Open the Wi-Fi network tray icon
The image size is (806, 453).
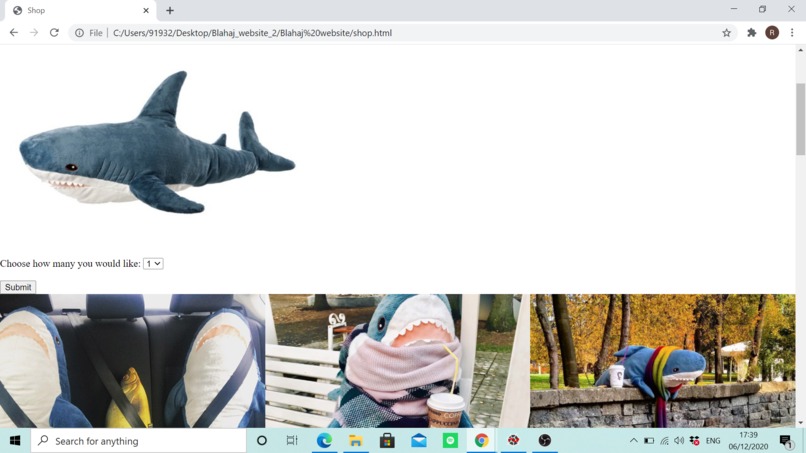[x=665, y=441]
